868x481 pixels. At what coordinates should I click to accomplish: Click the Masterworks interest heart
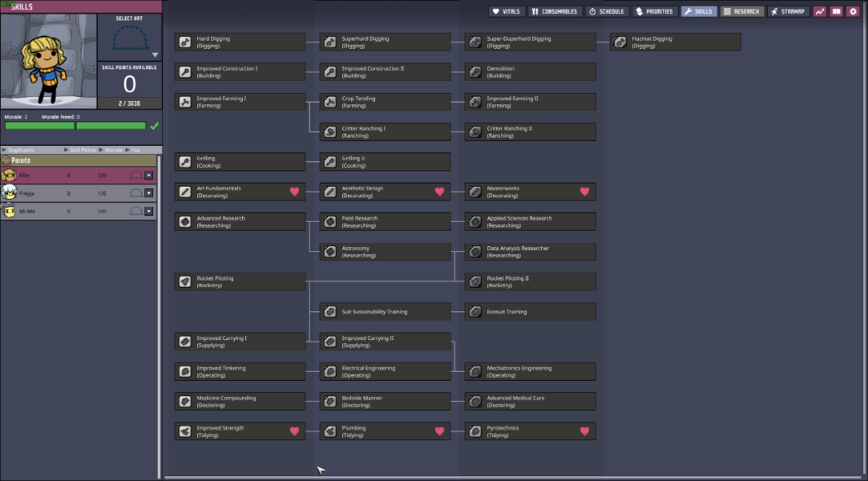(x=584, y=192)
